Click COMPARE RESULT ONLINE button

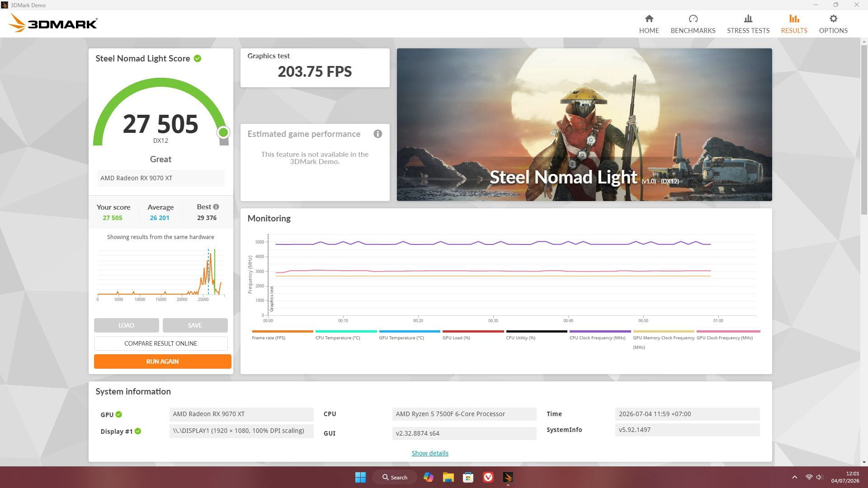click(160, 343)
